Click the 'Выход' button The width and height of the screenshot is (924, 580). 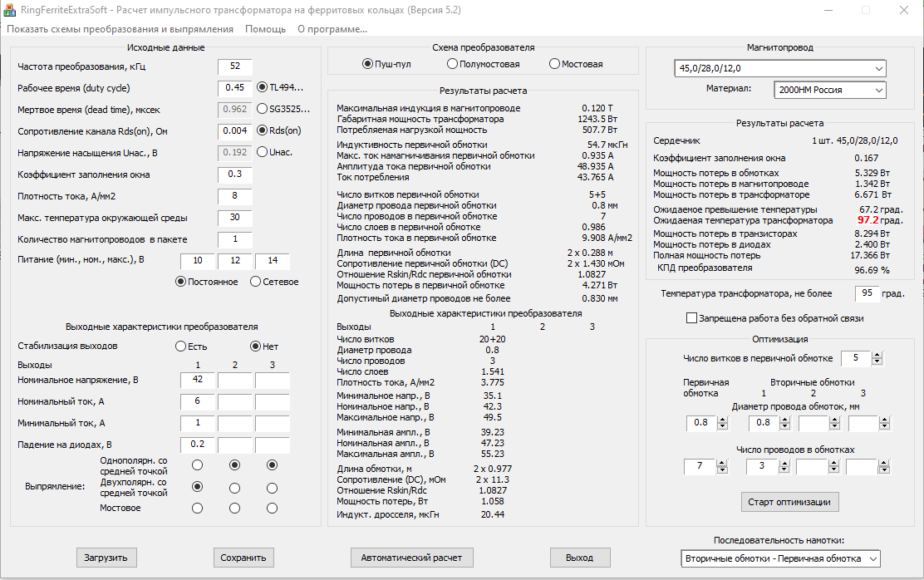click(x=580, y=558)
